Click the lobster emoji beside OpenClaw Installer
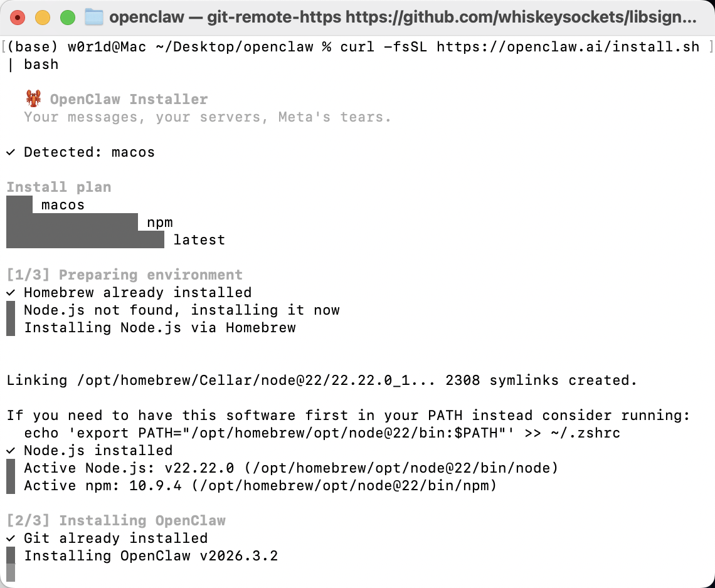 pos(33,99)
